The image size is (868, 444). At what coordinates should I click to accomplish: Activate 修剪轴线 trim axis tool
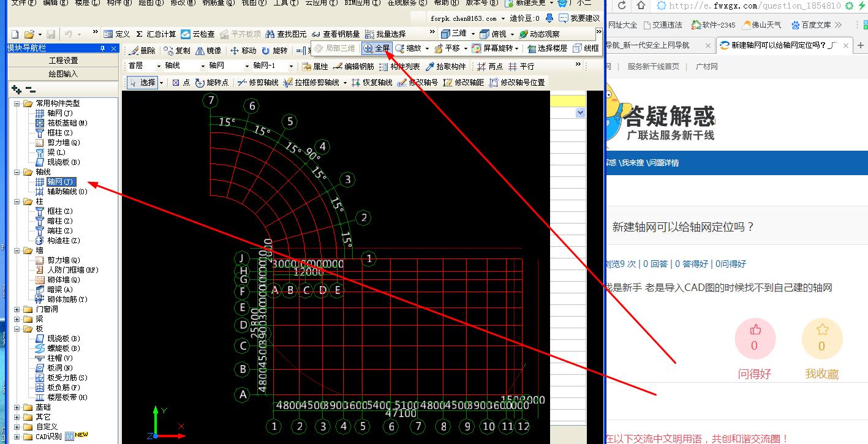(x=257, y=83)
